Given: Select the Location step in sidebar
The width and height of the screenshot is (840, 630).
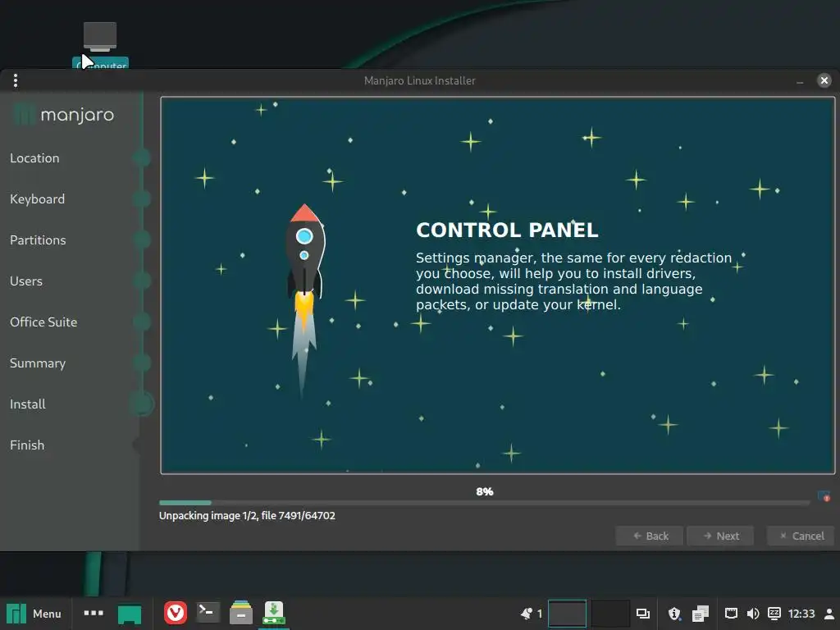Looking at the screenshot, I should [x=34, y=158].
